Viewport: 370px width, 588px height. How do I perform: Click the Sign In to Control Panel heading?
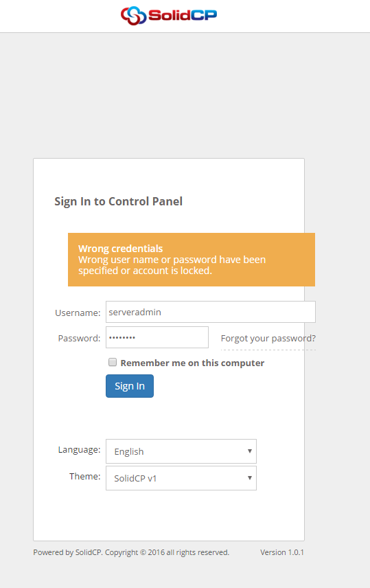pyautogui.click(x=119, y=201)
